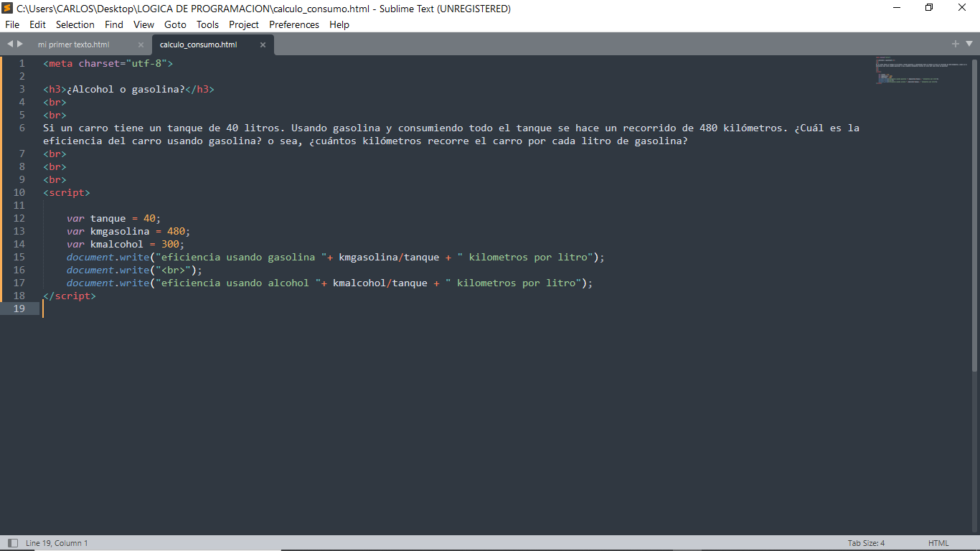Open the View menu
This screenshot has height=551, width=980.
point(143,24)
